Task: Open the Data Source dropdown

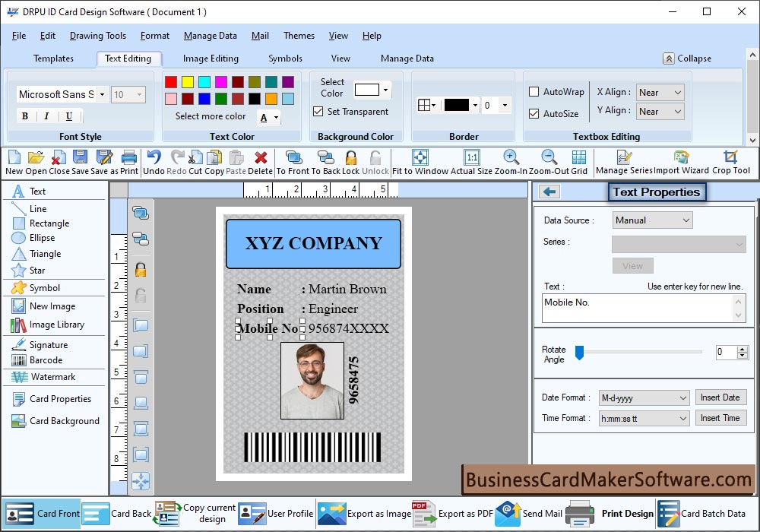Action: coord(652,220)
